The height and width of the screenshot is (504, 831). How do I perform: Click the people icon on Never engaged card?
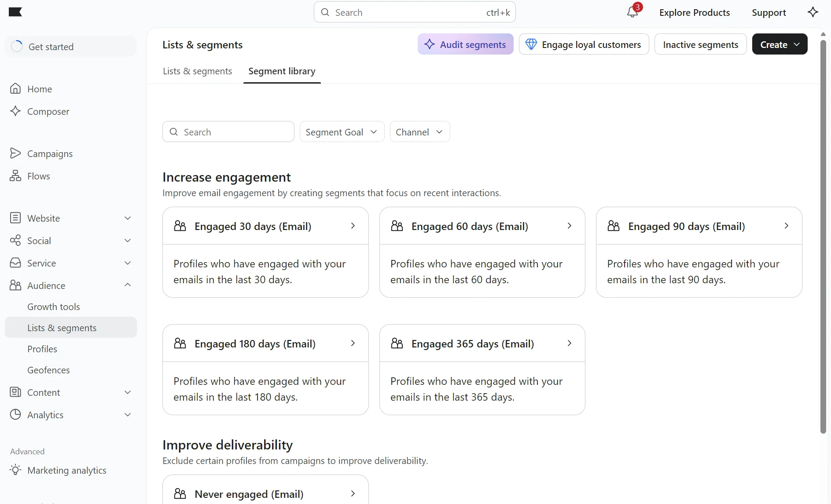click(x=180, y=494)
